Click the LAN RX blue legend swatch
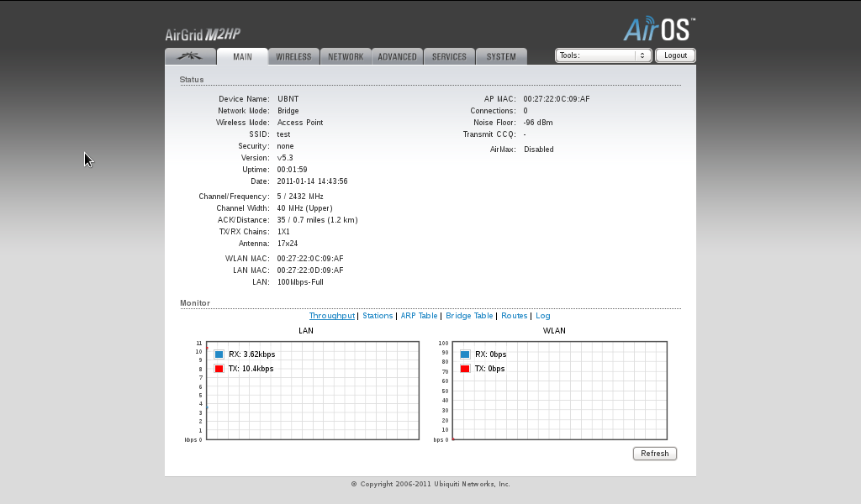This screenshot has width=861, height=504. (219, 354)
